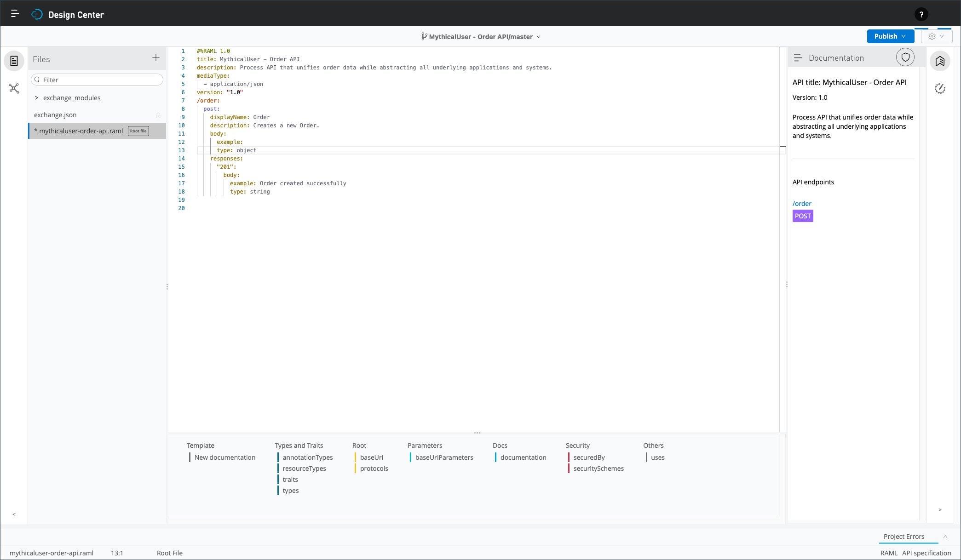Open the hamburger navigation menu

(15, 14)
